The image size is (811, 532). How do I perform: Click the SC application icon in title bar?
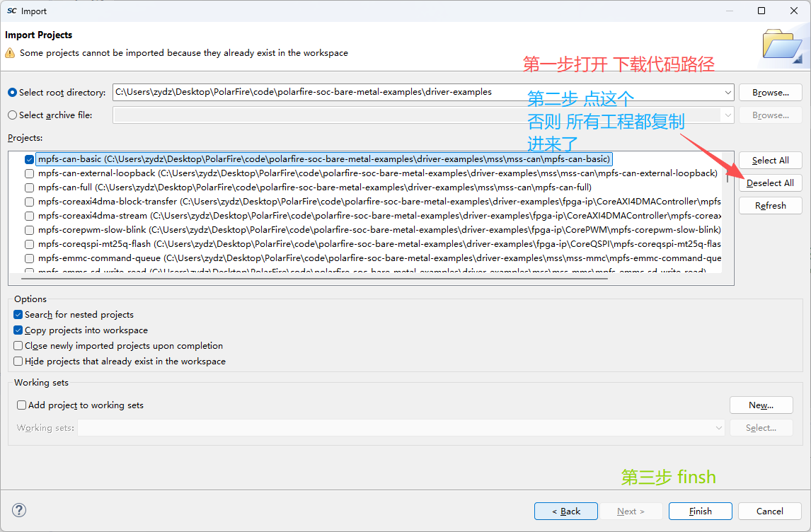(11, 11)
